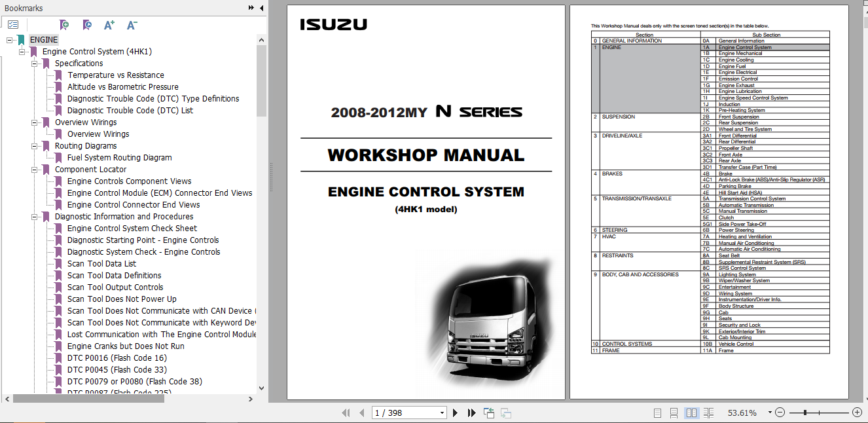Open DTC P0079 or P0080 (Flash Code 38)
Viewport: 868px width, 423px height.
click(135, 382)
